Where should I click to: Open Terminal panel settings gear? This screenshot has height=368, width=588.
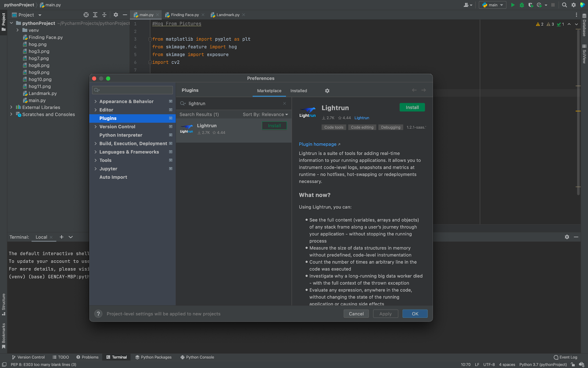click(567, 237)
